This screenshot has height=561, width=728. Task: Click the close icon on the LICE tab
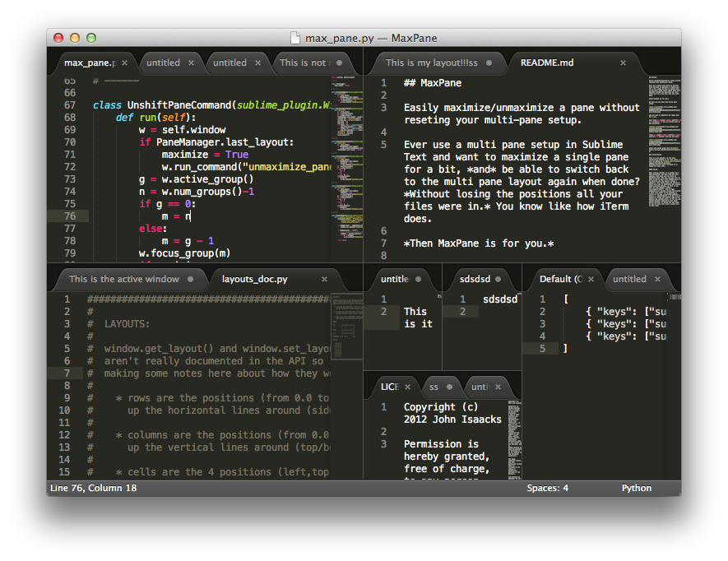pos(408,387)
